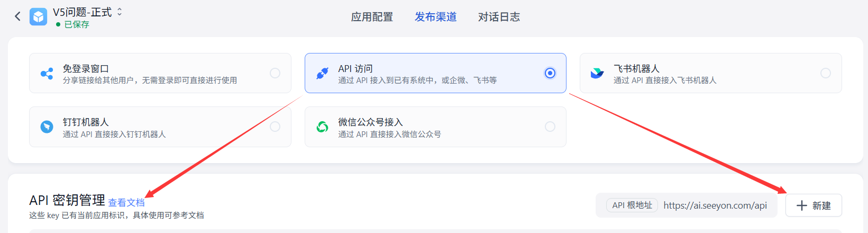The height and width of the screenshot is (233, 868).
Task: Click the blue cube app icon
Action: 38,17
